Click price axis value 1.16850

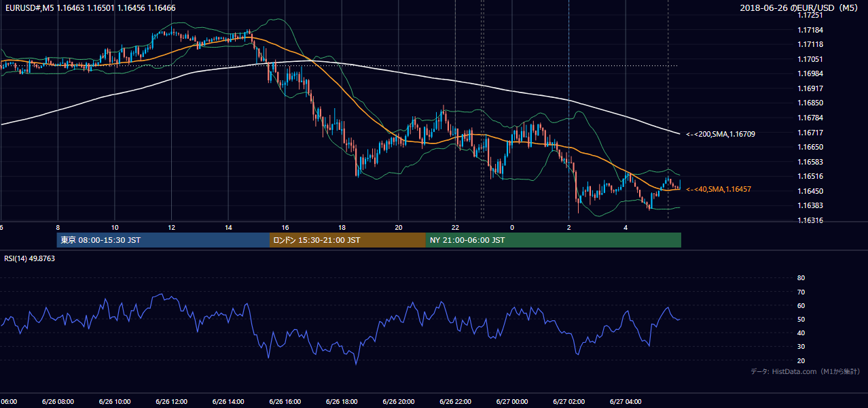pyautogui.click(x=810, y=103)
